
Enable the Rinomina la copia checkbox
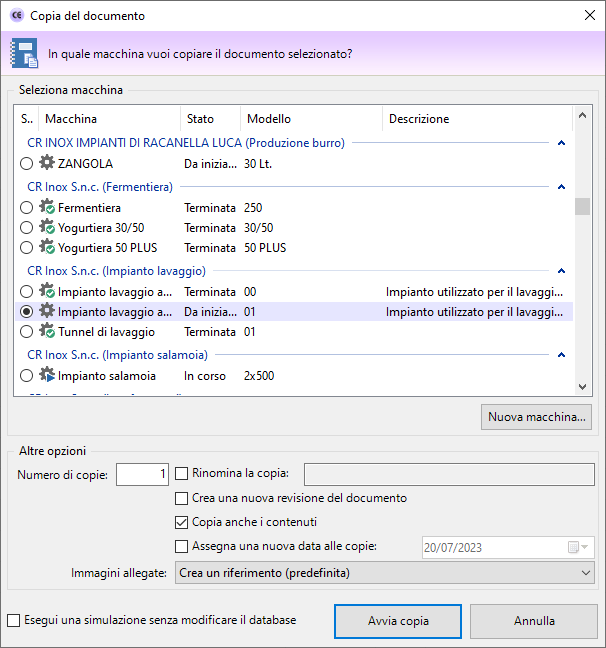tap(182, 473)
